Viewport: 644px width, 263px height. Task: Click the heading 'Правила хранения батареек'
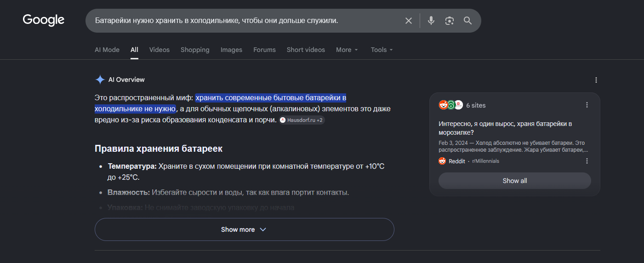coord(159,149)
